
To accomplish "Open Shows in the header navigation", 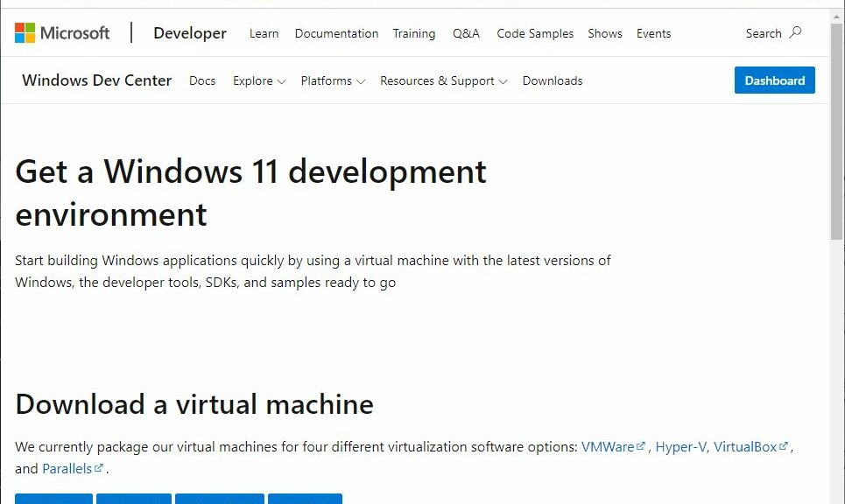I will click(605, 33).
